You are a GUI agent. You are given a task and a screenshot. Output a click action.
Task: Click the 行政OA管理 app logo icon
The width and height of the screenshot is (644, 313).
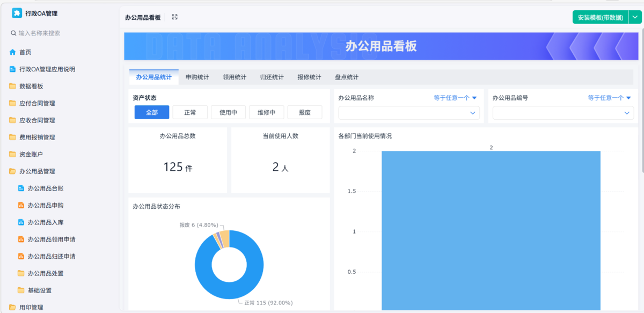[x=17, y=13]
